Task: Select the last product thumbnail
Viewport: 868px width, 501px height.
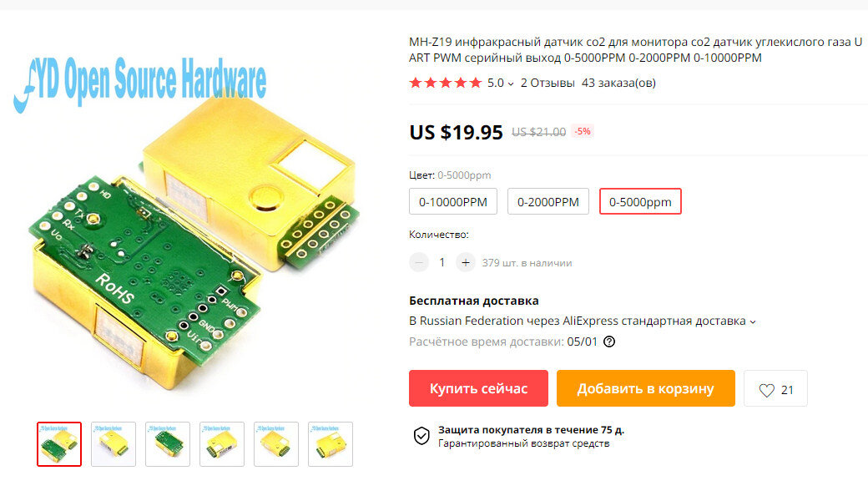Action: click(x=331, y=444)
